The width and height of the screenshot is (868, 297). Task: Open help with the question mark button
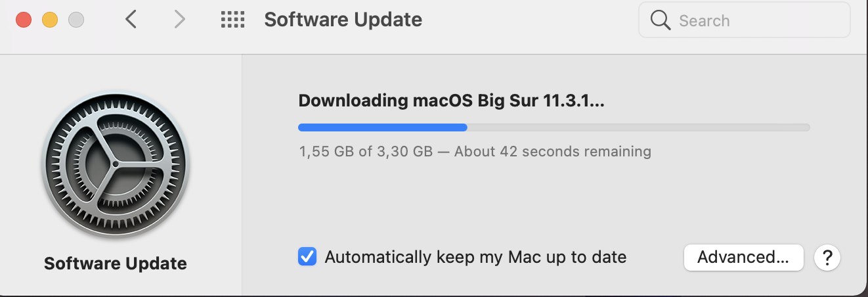click(x=827, y=257)
